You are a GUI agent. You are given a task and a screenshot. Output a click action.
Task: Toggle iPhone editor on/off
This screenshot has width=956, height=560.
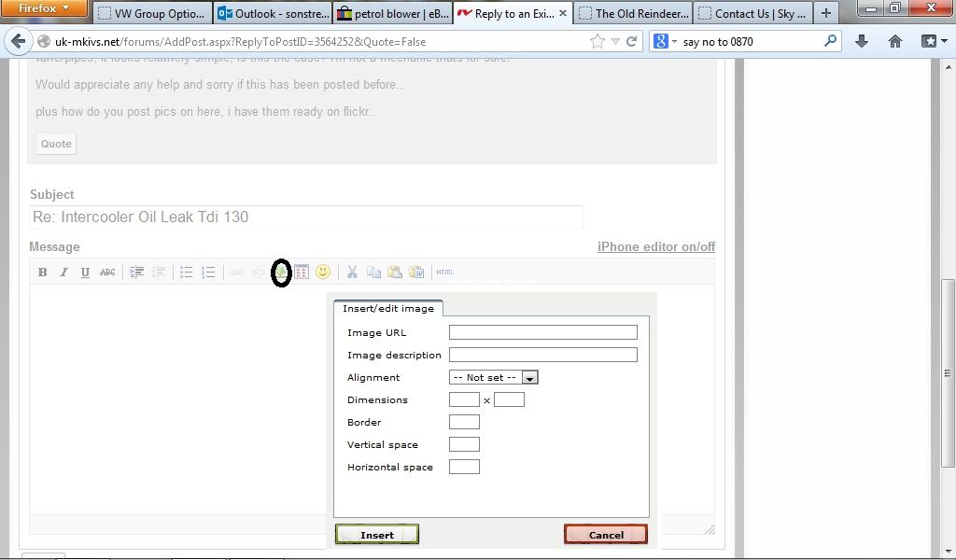tap(655, 246)
